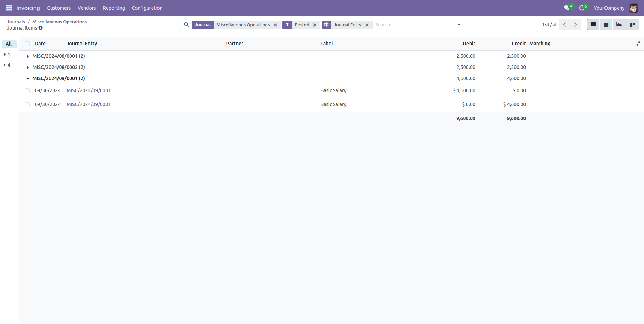Check the first Basic Salary row checkbox
Image resolution: width=644 pixels, height=324 pixels.
pyautogui.click(x=27, y=91)
